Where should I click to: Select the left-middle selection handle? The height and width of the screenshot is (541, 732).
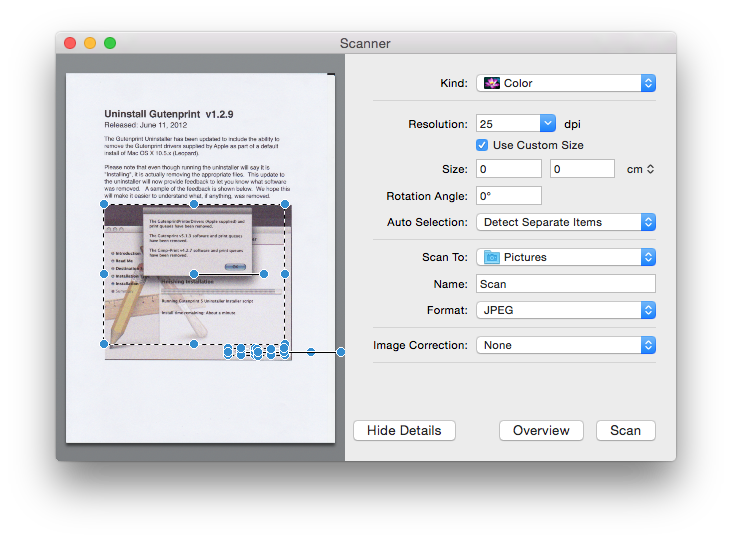pos(104,274)
